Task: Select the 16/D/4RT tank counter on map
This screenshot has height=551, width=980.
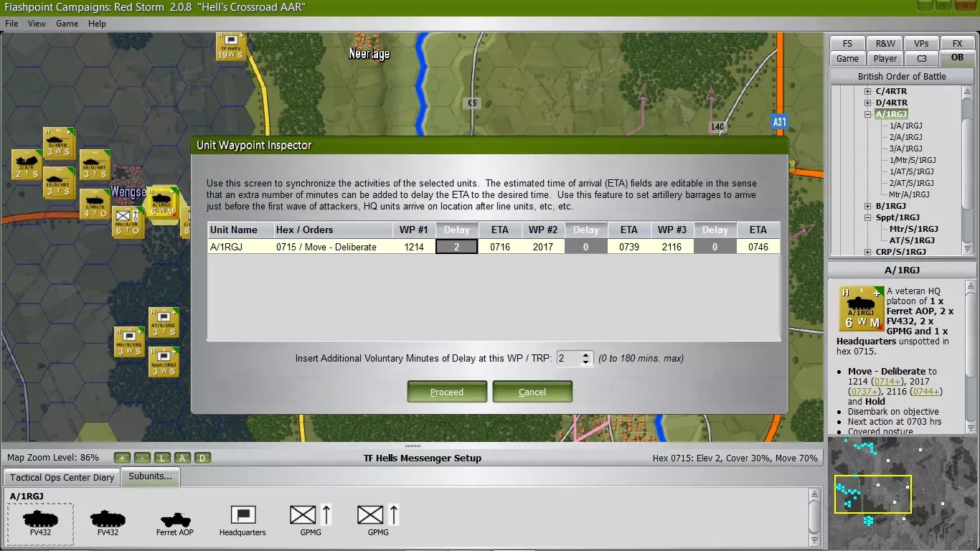Action: click(x=94, y=164)
